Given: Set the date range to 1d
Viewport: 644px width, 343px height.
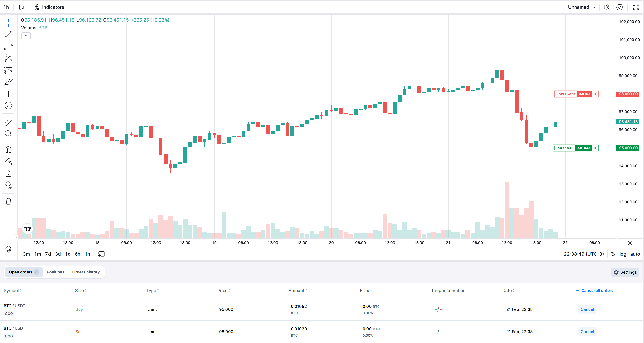Looking at the screenshot, I should [x=68, y=254].
